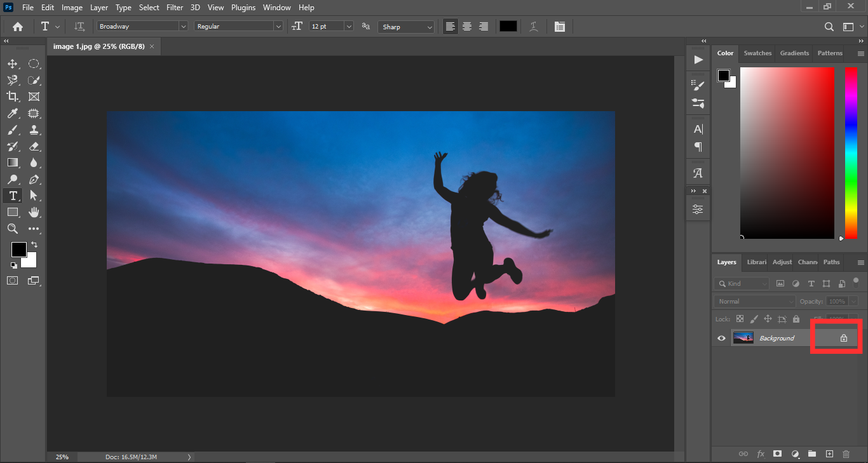Toggle text orientation button
The width and height of the screenshot is (868, 463).
click(x=79, y=27)
